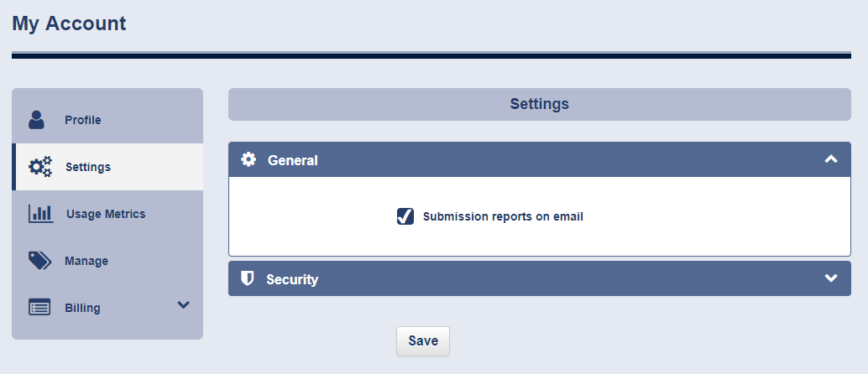
Task: Click the "Submission reports on email" label
Action: (503, 217)
